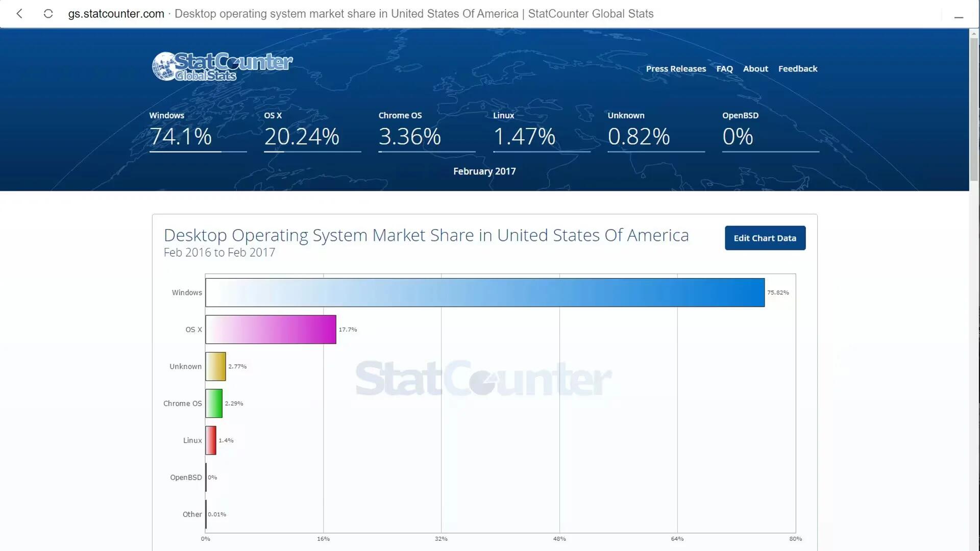Viewport: 980px width, 551px height.
Task: Click the red Linux chart bar
Action: [211, 440]
